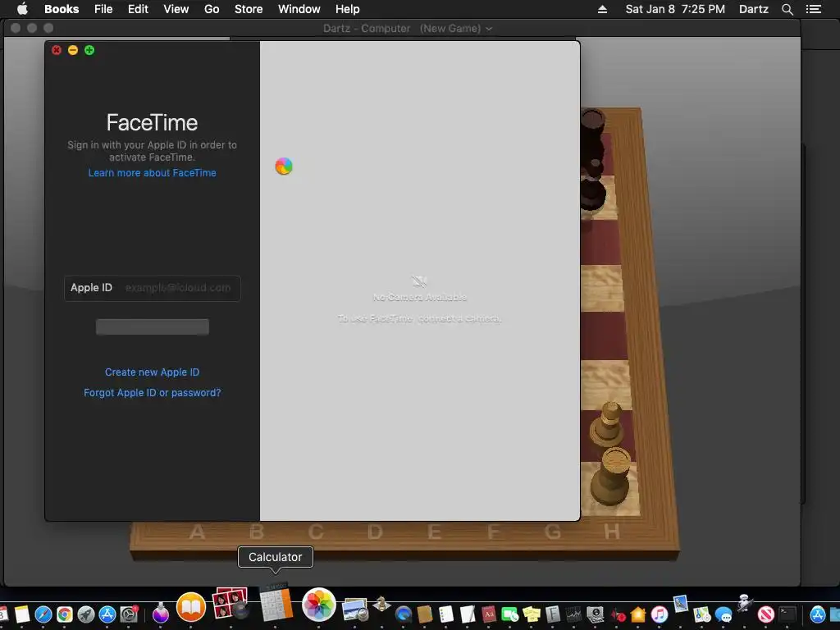Open the News app in Dock
The width and height of the screenshot is (840, 630).
766,614
